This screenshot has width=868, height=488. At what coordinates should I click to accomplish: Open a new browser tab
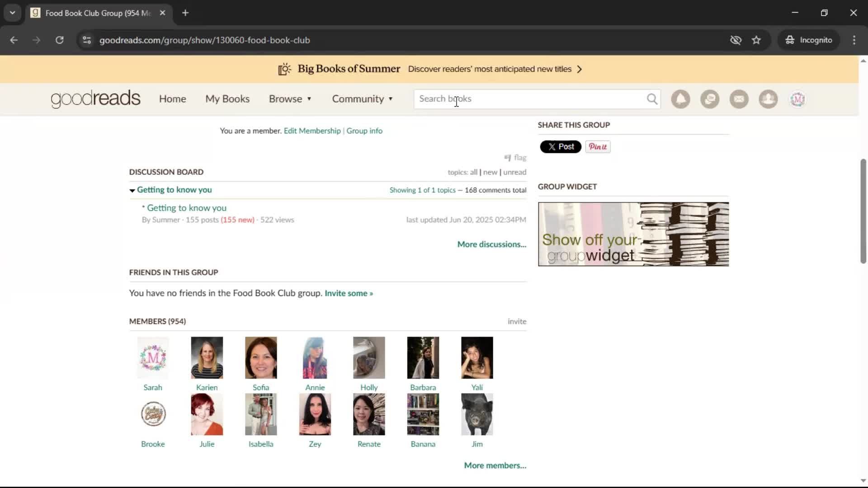point(185,13)
